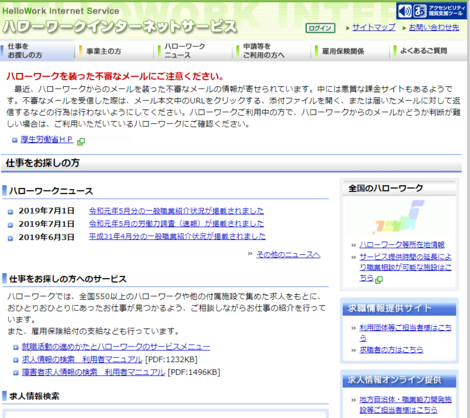Open the よくあるご質問 tab
The width and height of the screenshot is (470, 418).
[x=429, y=51]
